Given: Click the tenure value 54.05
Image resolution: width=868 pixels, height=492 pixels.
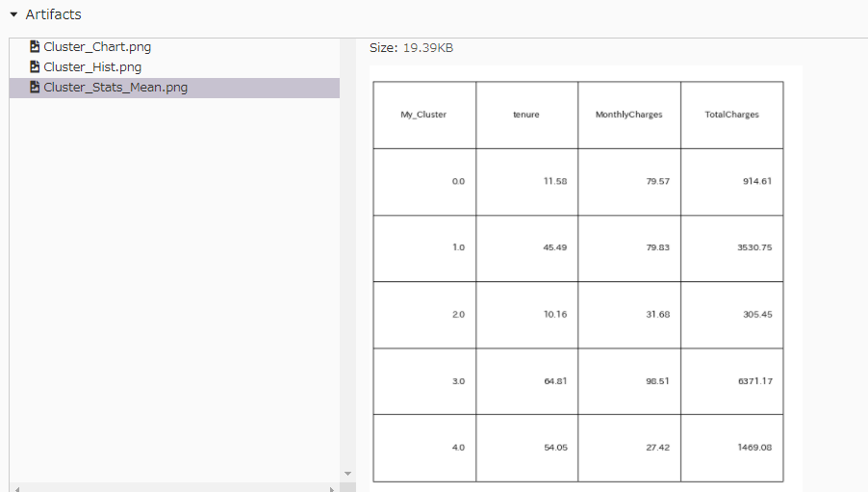Looking at the screenshot, I should pos(555,447).
